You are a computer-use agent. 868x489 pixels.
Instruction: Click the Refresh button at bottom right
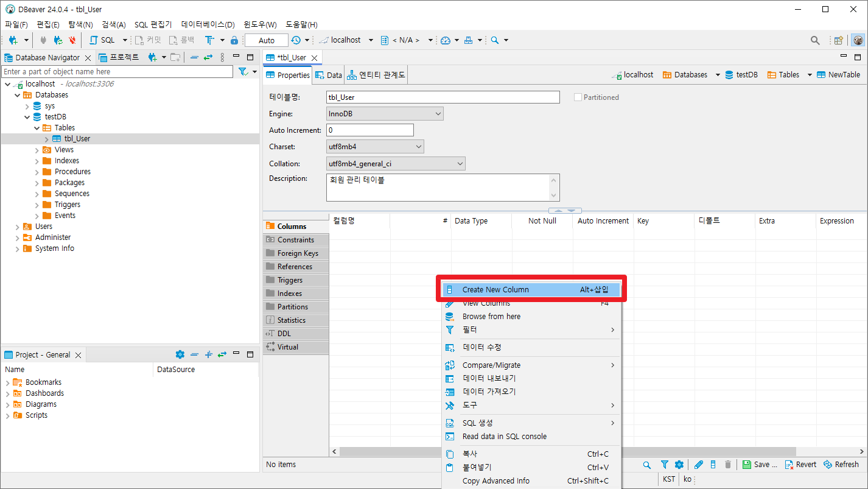841,465
